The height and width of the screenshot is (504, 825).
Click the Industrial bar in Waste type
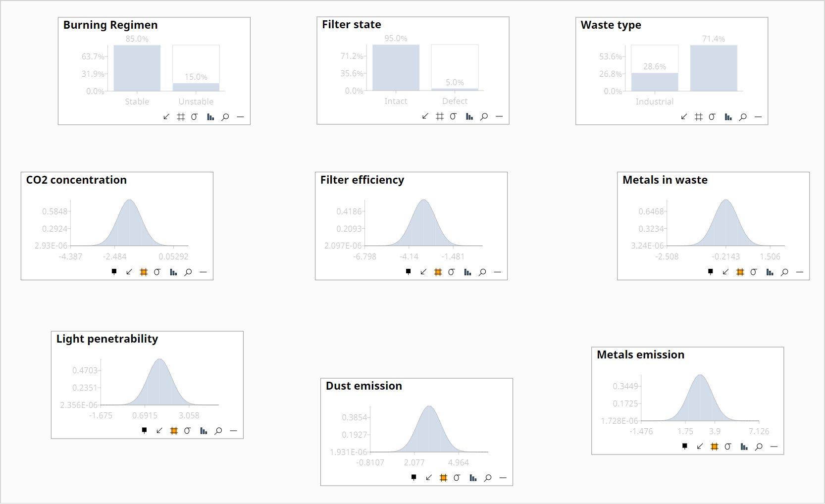point(654,82)
